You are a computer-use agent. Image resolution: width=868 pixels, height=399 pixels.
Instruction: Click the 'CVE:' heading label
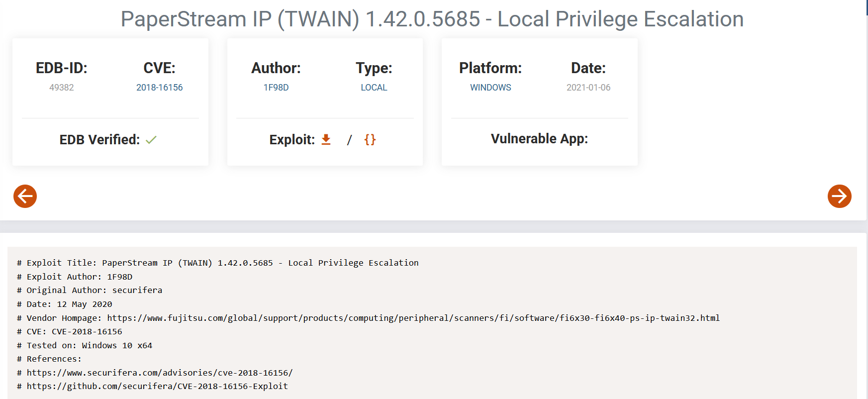(x=159, y=68)
